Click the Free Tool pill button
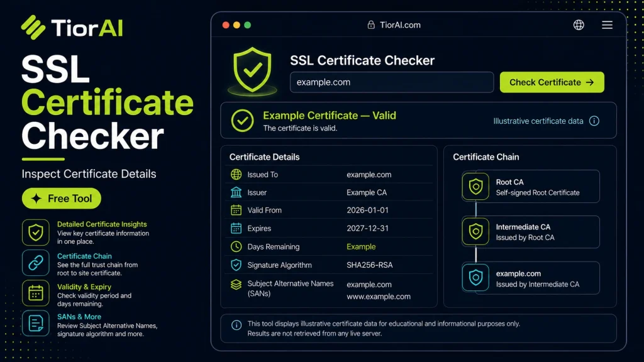 coord(61,199)
